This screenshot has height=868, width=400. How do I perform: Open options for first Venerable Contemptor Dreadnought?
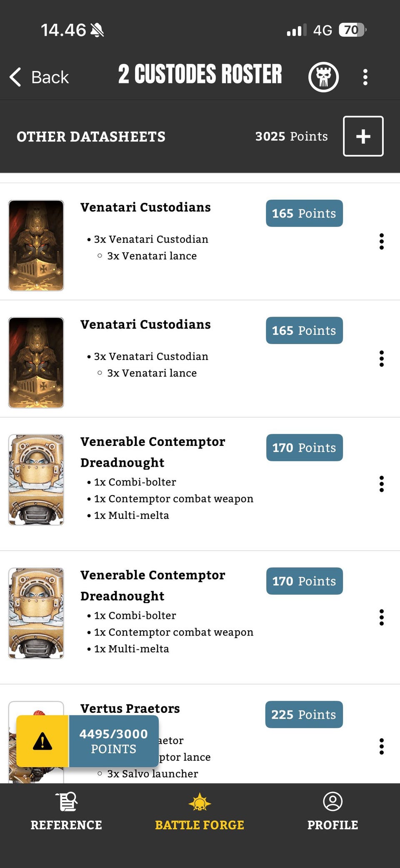[x=381, y=484]
